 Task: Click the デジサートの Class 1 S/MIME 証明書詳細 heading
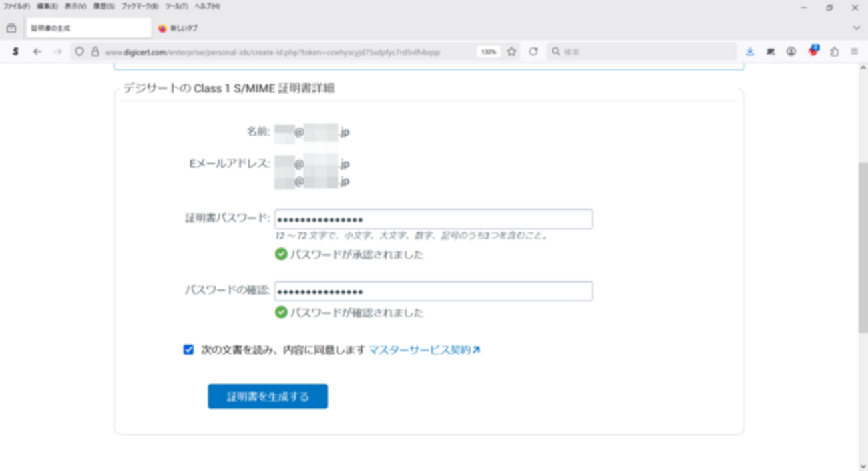point(229,88)
